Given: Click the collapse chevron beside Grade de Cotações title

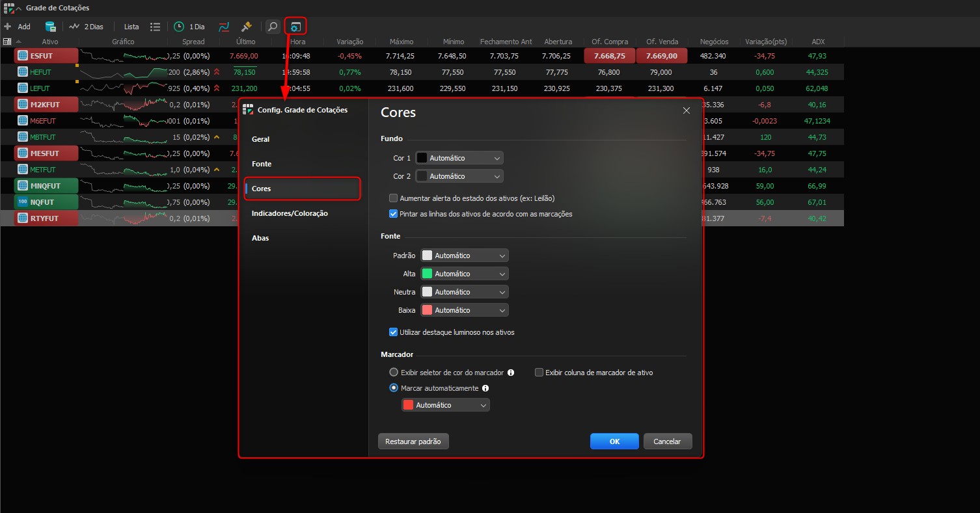Looking at the screenshot, I should point(19,8).
